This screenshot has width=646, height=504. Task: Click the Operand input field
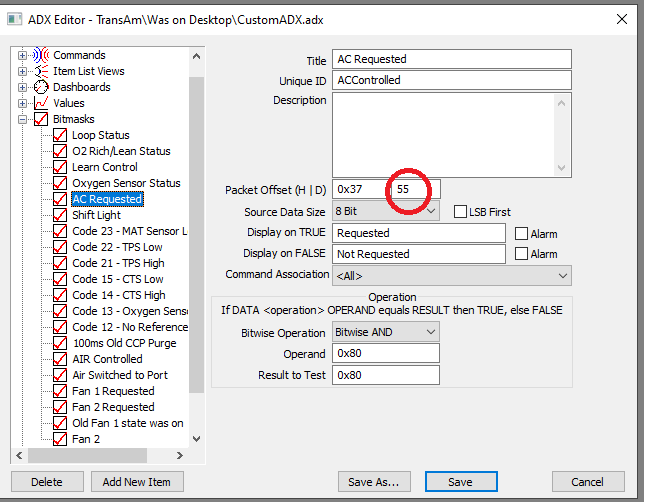click(386, 354)
